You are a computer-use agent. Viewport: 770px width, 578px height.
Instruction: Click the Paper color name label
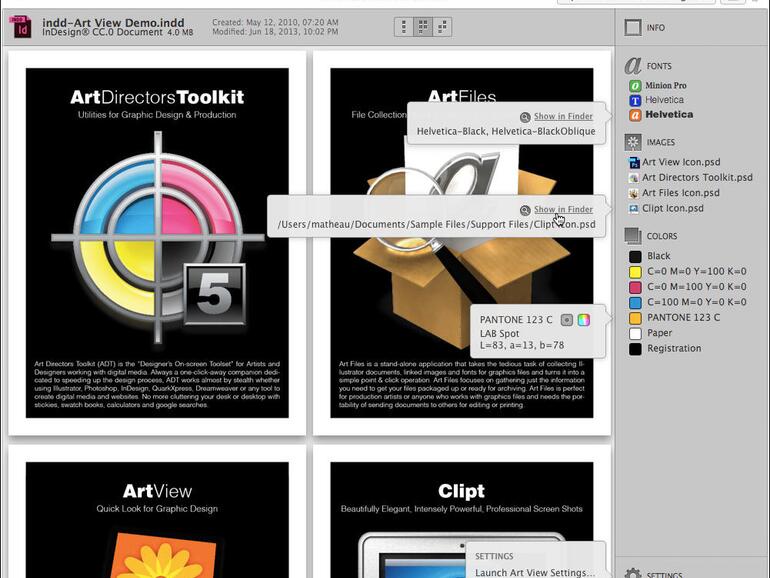click(x=660, y=333)
